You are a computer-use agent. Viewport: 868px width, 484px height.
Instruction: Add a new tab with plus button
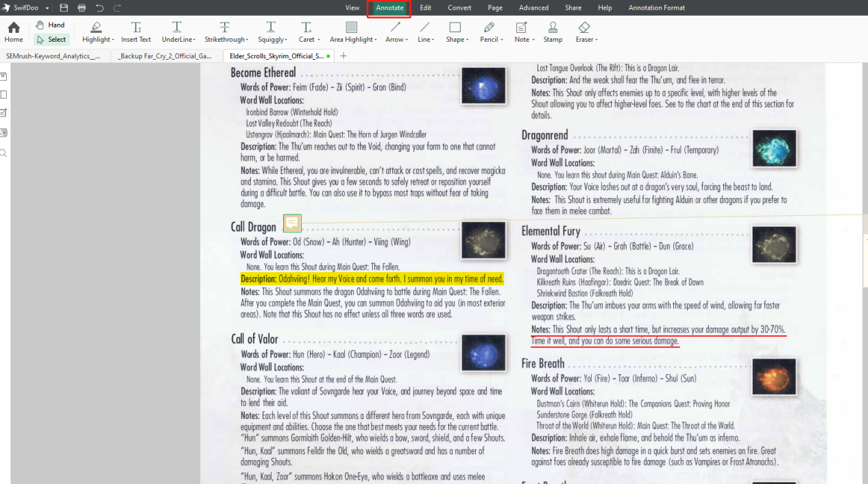(x=343, y=56)
